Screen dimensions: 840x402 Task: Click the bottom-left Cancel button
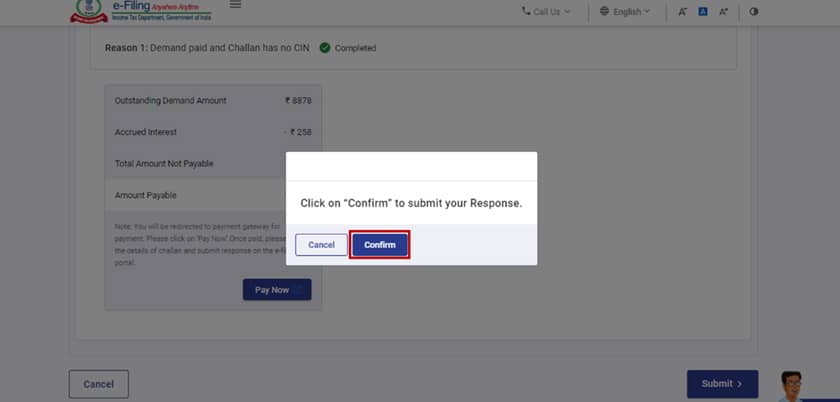click(x=99, y=384)
